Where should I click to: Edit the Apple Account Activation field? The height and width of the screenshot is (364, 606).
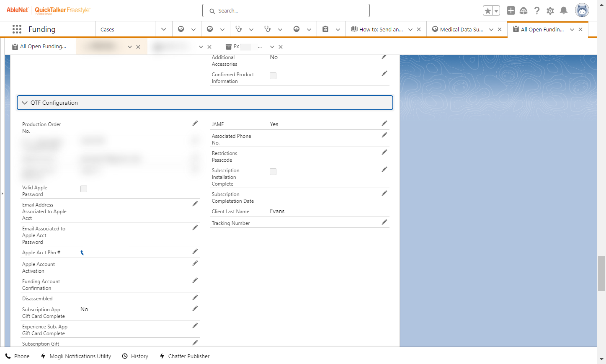pyautogui.click(x=195, y=263)
